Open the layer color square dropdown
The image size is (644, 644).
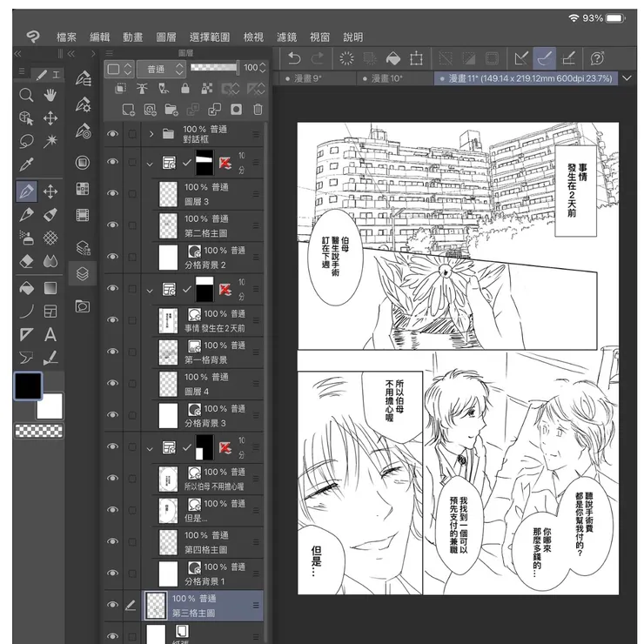[x=119, y=69]
